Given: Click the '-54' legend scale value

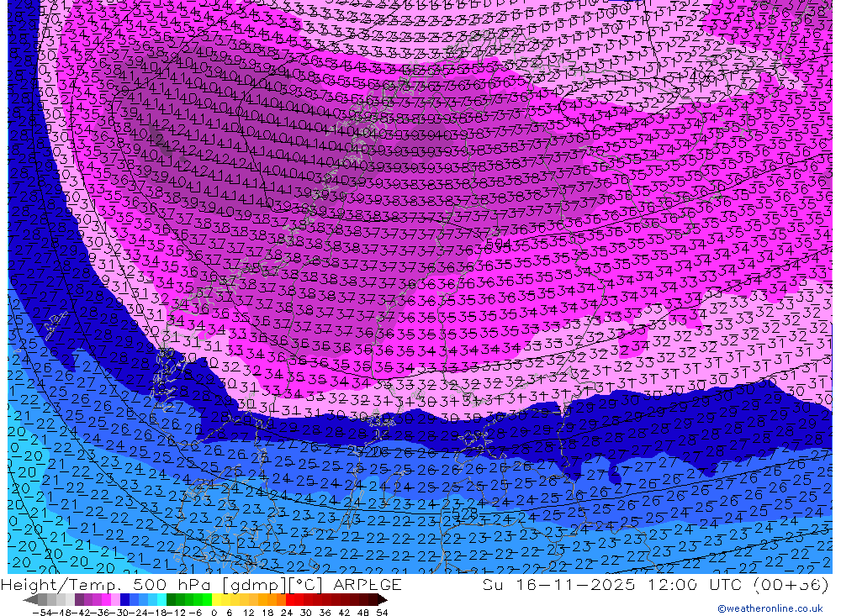Looking at the screenshot, I should [x=42, y=613].
